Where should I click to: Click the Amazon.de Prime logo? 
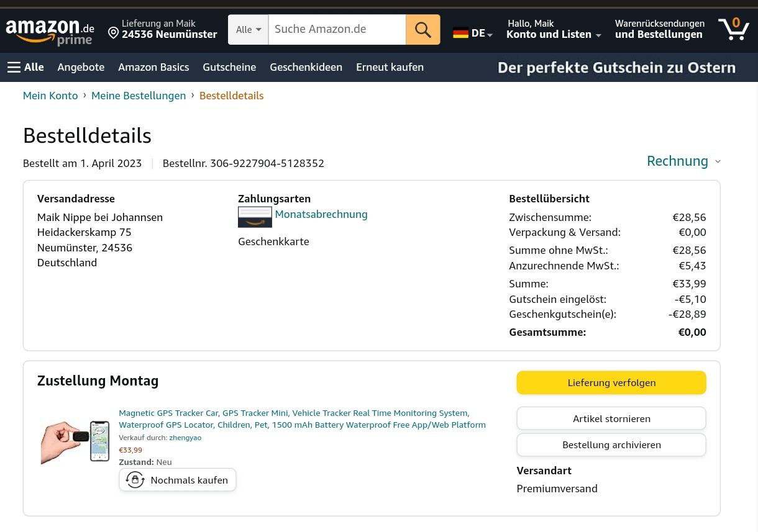(50, 31)
